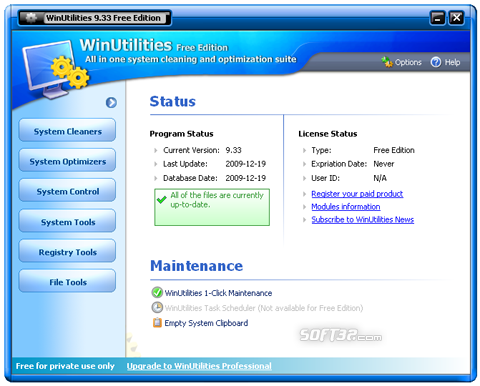480x386 pixels.
Task: Open System Optimizers category
Action: (67, 160)
